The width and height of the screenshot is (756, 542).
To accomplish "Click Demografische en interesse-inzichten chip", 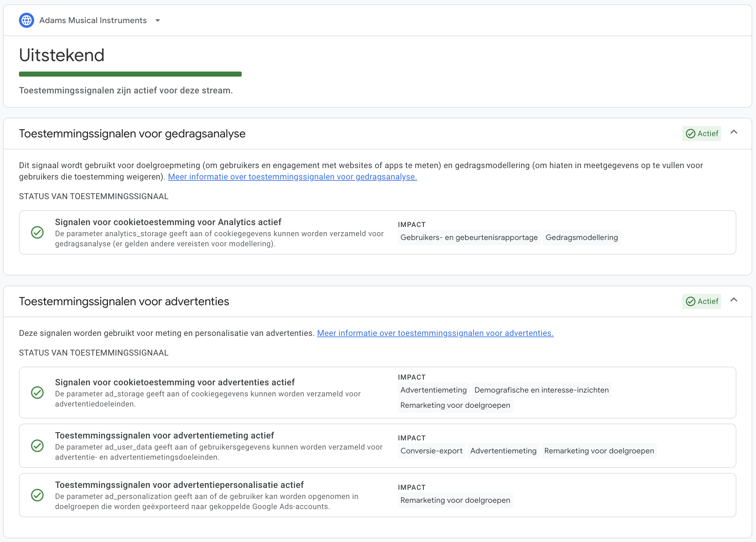I will tap(541, 390).
